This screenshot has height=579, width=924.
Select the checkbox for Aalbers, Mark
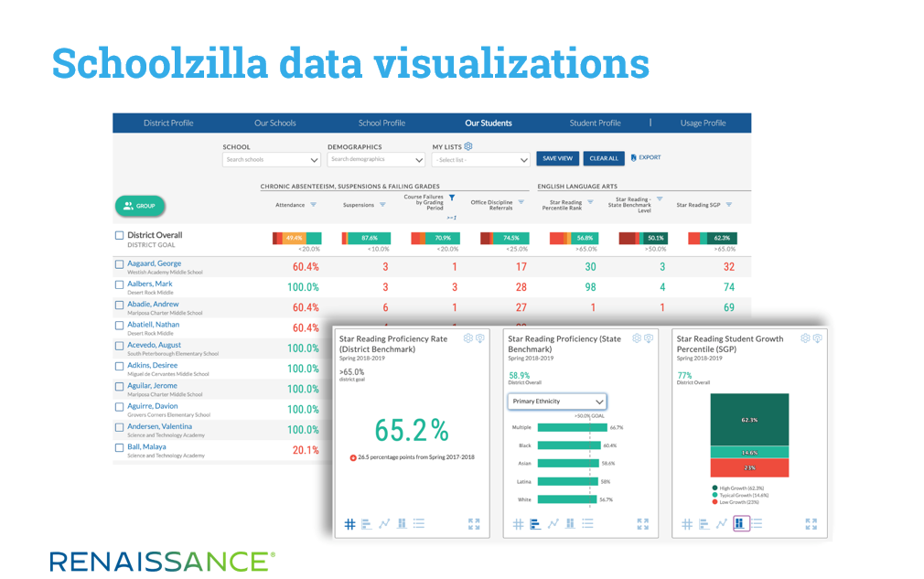point(120,284)
